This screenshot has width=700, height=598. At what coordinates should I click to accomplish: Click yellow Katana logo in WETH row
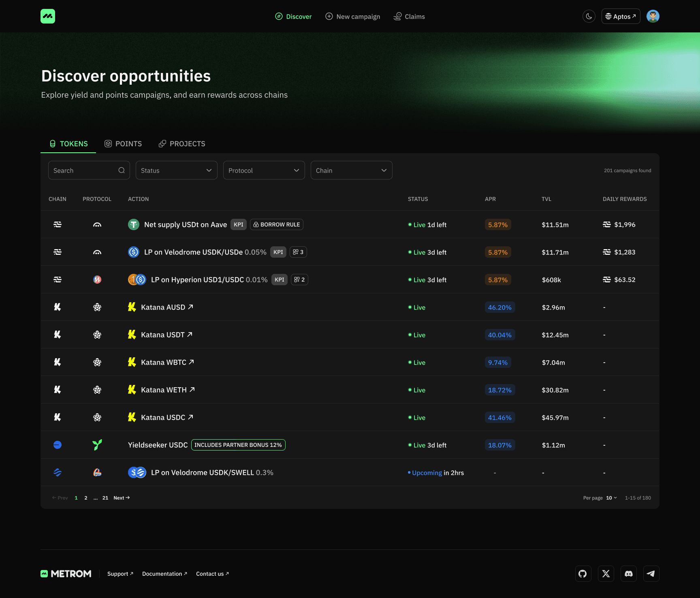coord(132,390)
